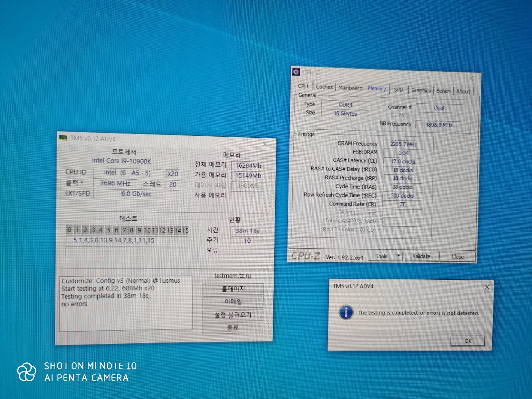Close the TM5 completion dialog with X
The height and width of the screenshot is (399, 532).
point(487,287)
